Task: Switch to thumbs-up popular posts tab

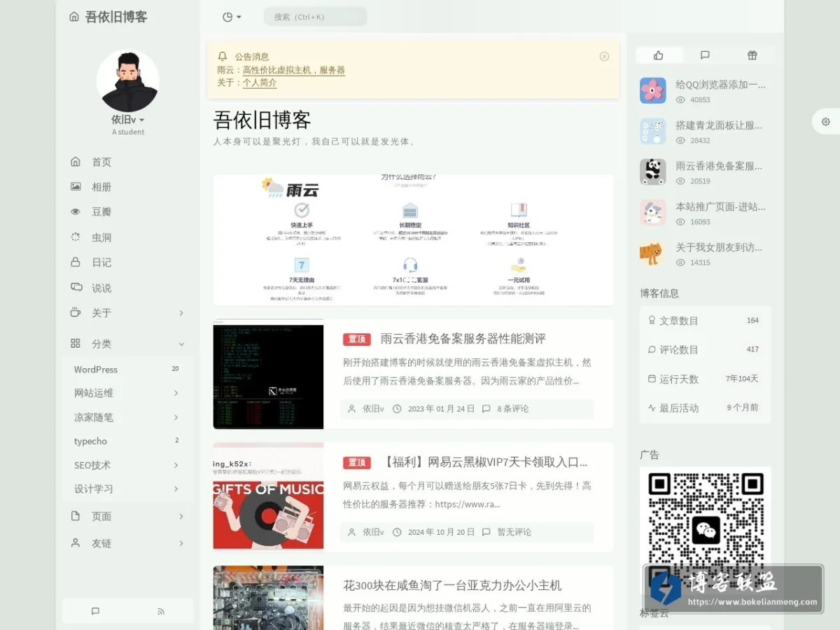Action: pos(659,55)
